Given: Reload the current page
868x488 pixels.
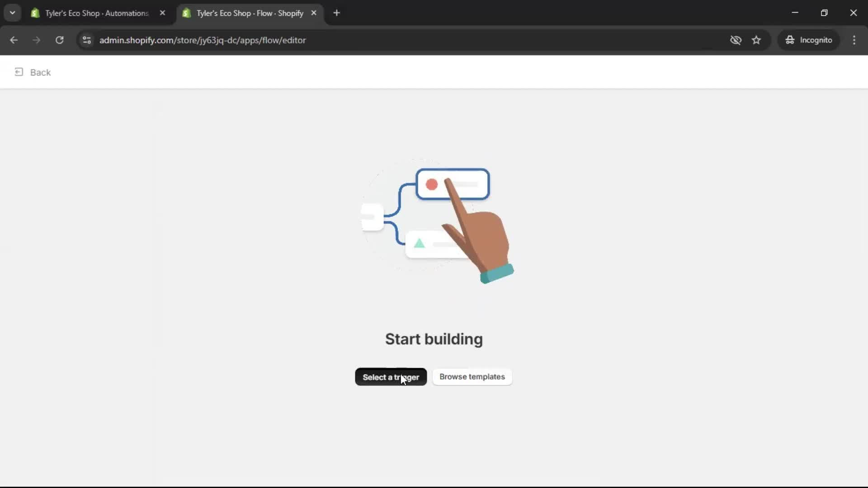Looking at the screenshot, I should click(x=59, y=40).
